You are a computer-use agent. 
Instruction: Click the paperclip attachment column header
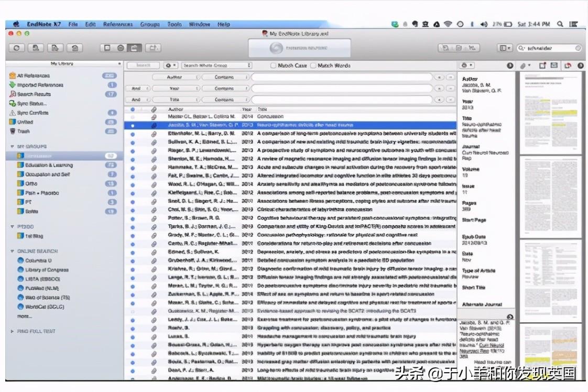point(154,110)
